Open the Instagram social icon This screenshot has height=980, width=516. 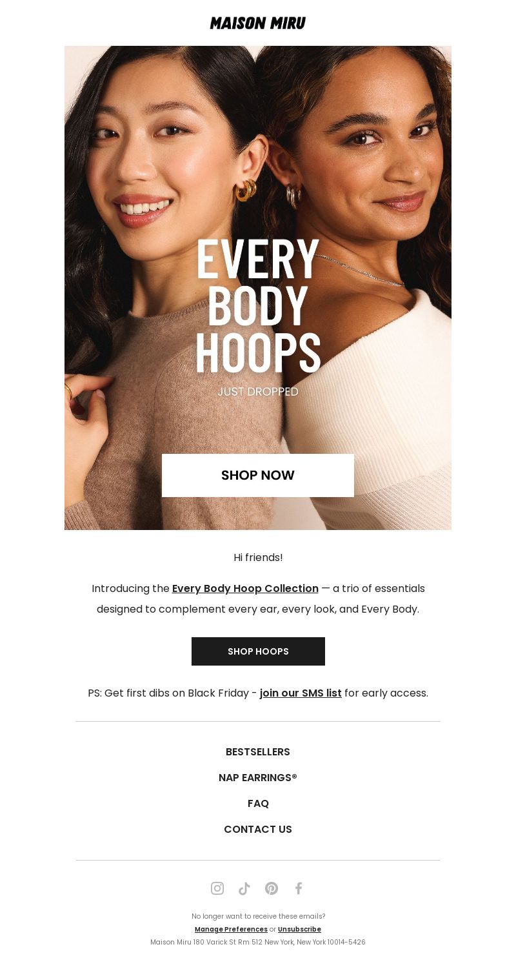click(x=217, y=888)
